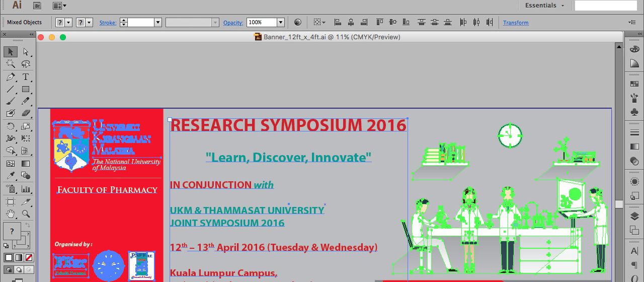The width and height of the screenshot is (644, 282).
Task: Choose the Lasso tool
Action: 26,64
